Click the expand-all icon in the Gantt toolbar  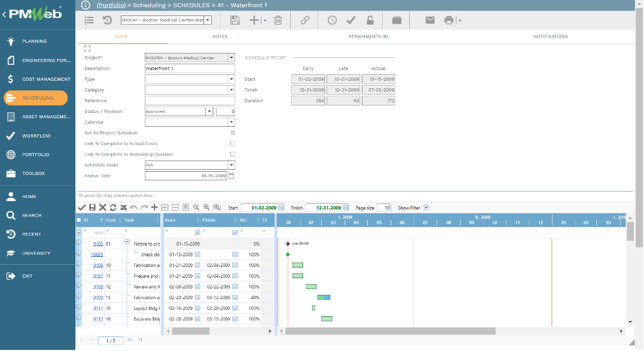[165, 208]
